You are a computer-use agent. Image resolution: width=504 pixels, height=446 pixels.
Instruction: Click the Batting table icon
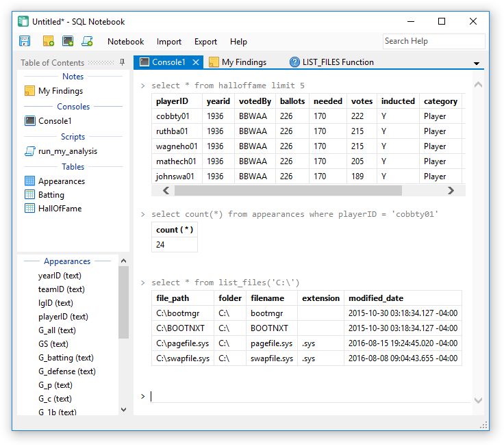29,194
